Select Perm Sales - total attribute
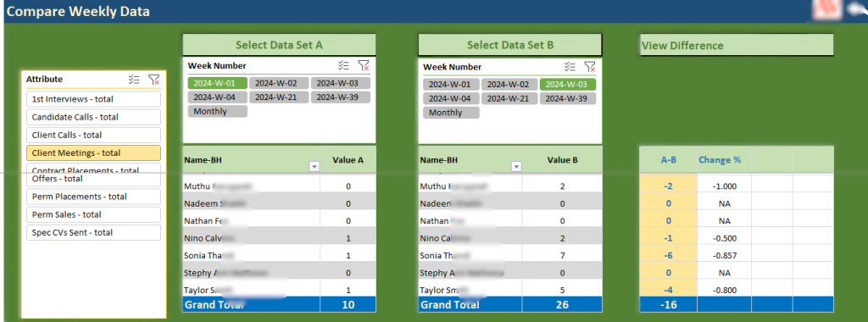868x322 pixels. click(93, 214)
